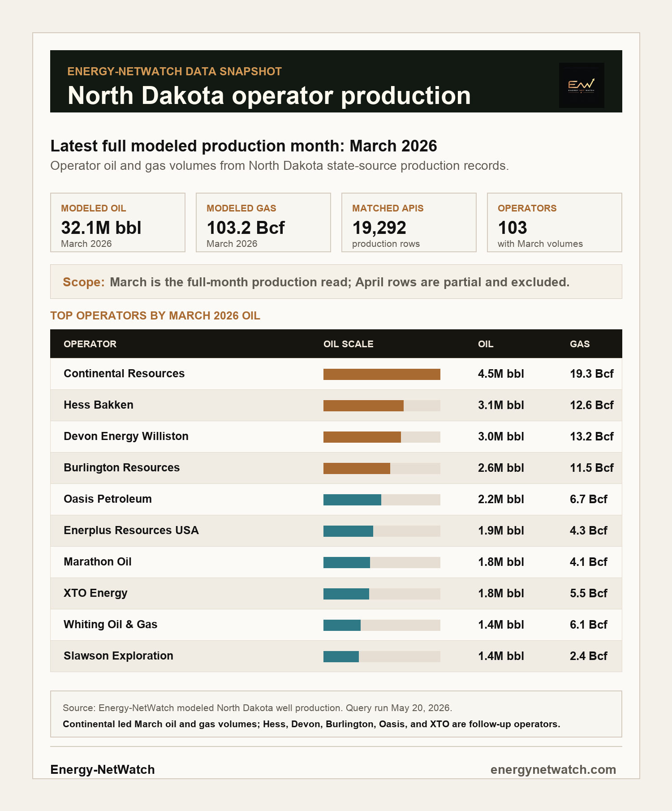The height and width of the screenshot is (811, 672).
Task: Click the OIL column header
Action: (x=486, y=344)
